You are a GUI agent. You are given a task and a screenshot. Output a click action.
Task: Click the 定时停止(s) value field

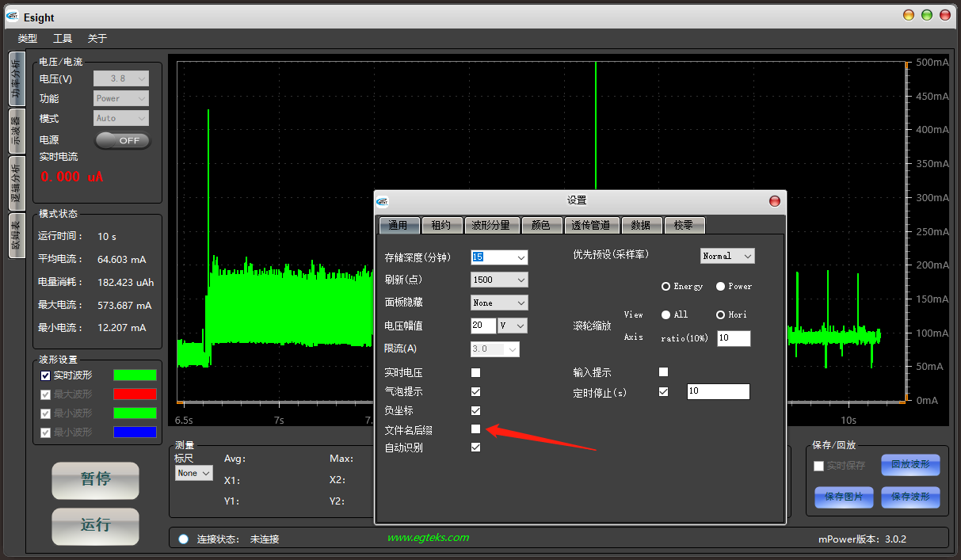click(x=717, y=391)
